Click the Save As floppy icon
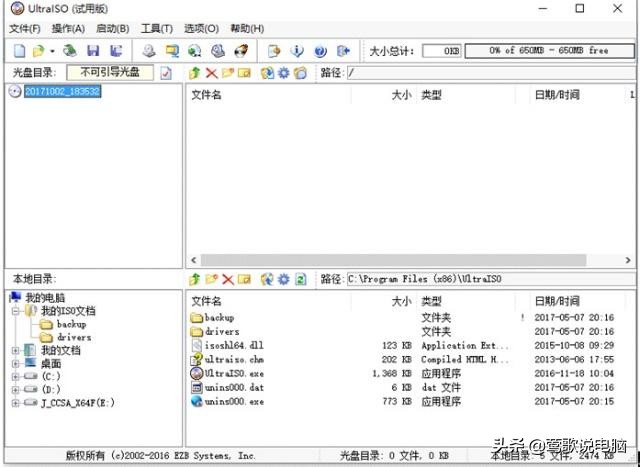 116,51
